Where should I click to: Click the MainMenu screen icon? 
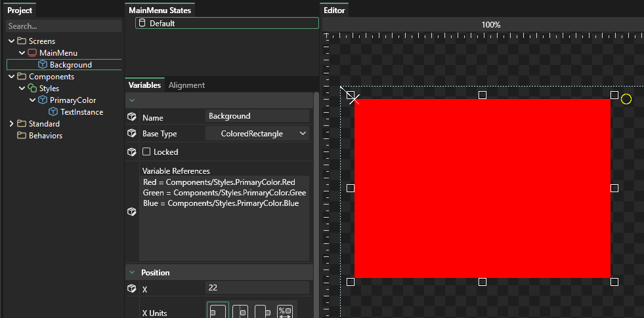[x=32, y=53]
